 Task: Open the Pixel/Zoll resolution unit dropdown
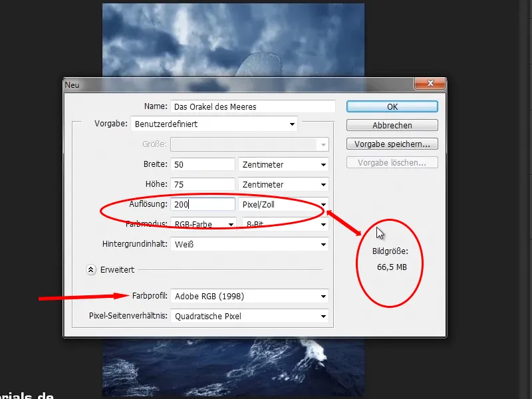click(283, 204)
